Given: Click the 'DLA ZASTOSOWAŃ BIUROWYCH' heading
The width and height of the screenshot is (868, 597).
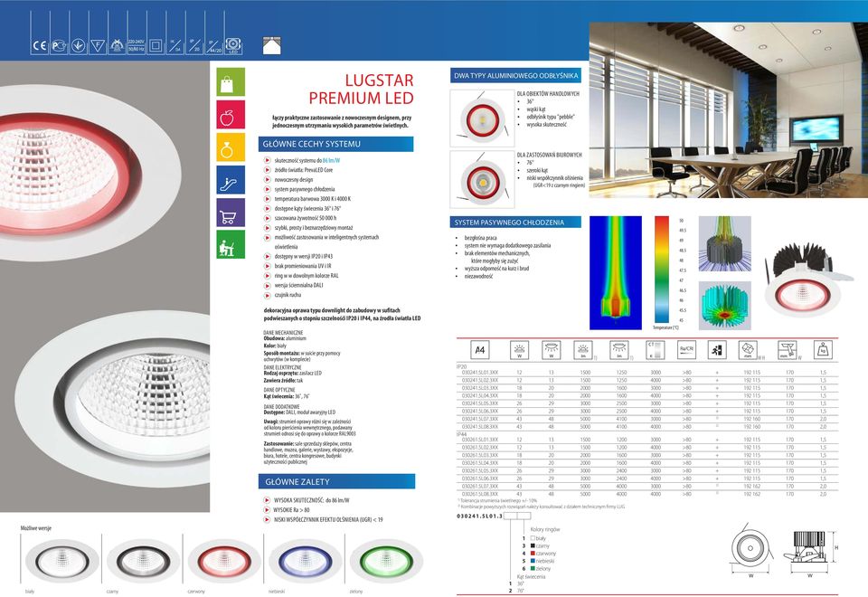Looking at the screenshot, I should coord(549,155).
